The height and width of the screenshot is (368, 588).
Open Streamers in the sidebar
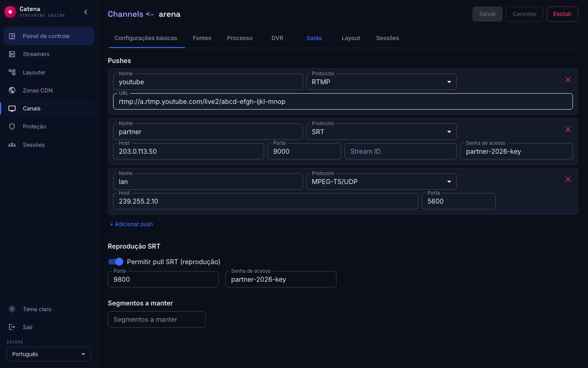click(49, 54)
